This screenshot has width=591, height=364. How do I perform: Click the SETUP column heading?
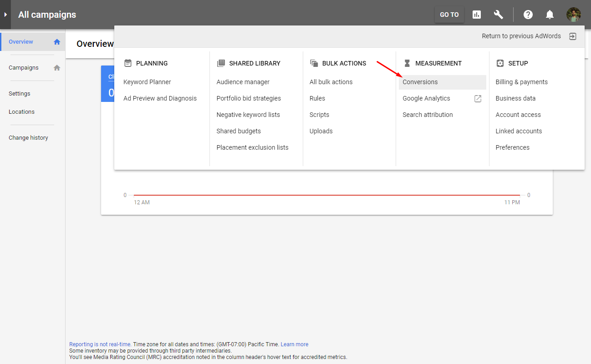(518, 63)
